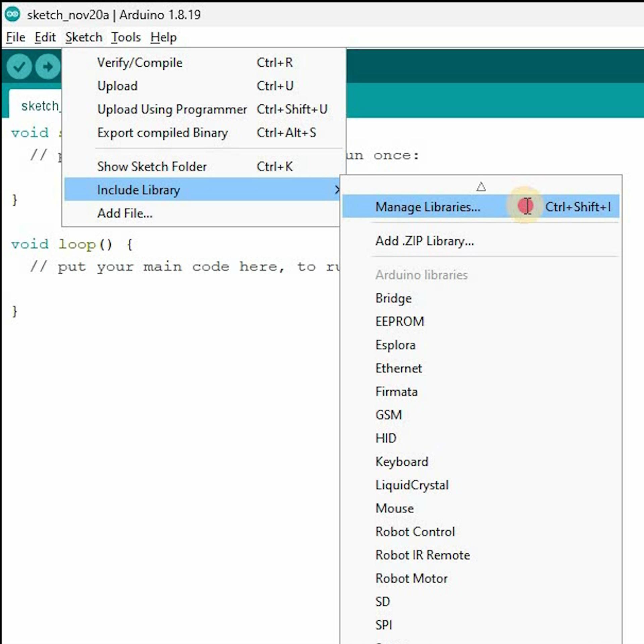Choose Add .ZIP Library... option
The image size is (644, 644).
pos(424,241)
